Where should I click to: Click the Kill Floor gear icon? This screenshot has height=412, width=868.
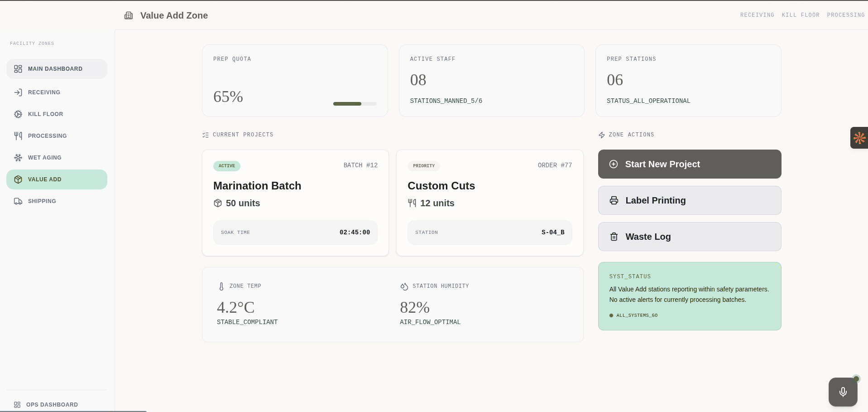point(18,114)
